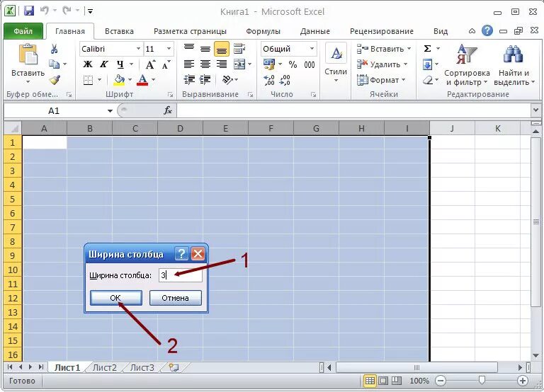Apply accounting currency format icon

pyautogui.click(x=269, y=64)
